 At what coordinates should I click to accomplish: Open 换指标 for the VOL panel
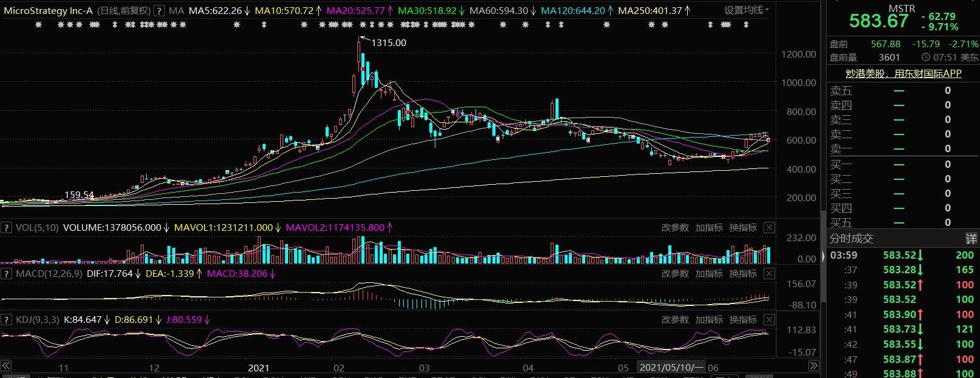[x=743, y=228]
